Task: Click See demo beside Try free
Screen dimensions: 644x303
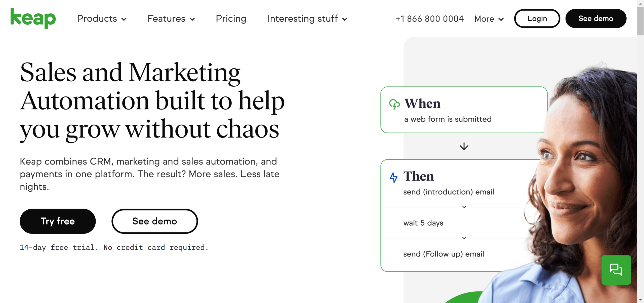Action: pyautogui.click(x=154, y=221)
